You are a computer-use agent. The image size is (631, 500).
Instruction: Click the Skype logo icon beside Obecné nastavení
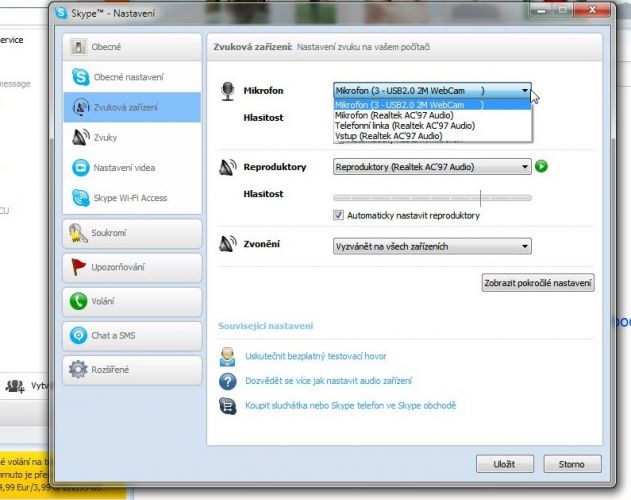point(80,76)
